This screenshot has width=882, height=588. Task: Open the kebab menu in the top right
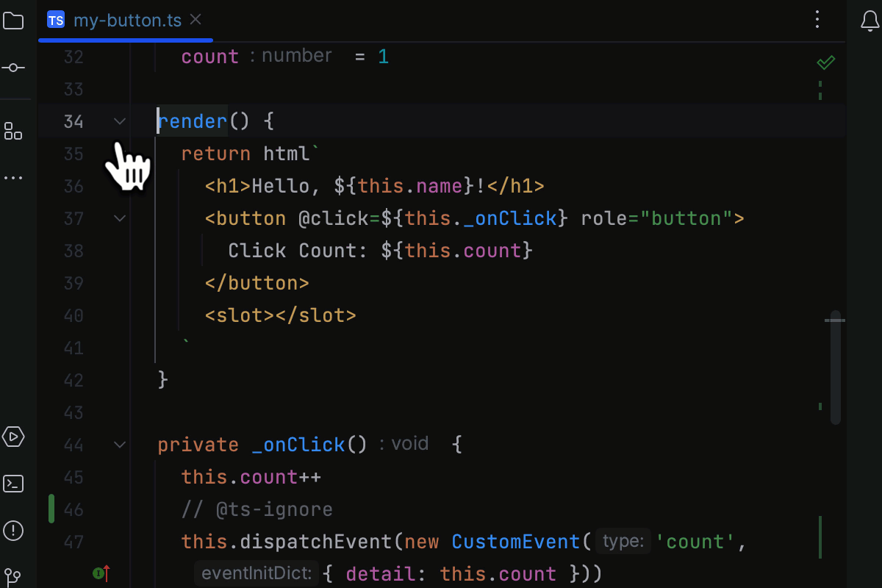[x=817, y=20]
